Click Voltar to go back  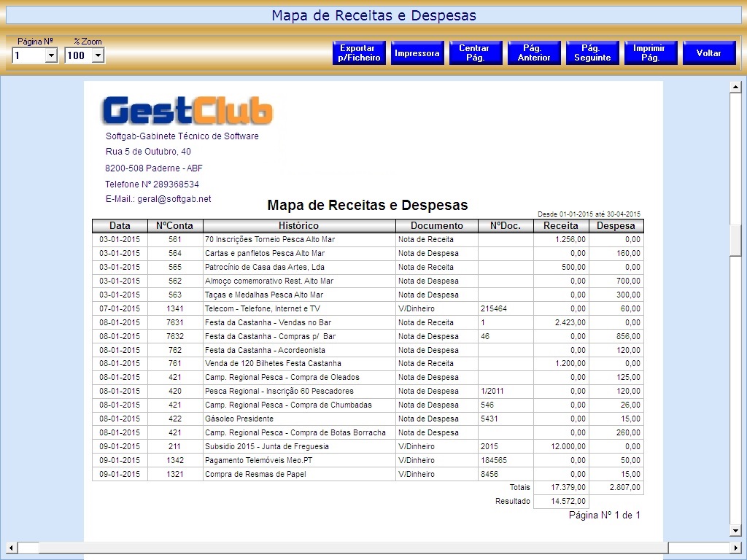click(708, 53)
